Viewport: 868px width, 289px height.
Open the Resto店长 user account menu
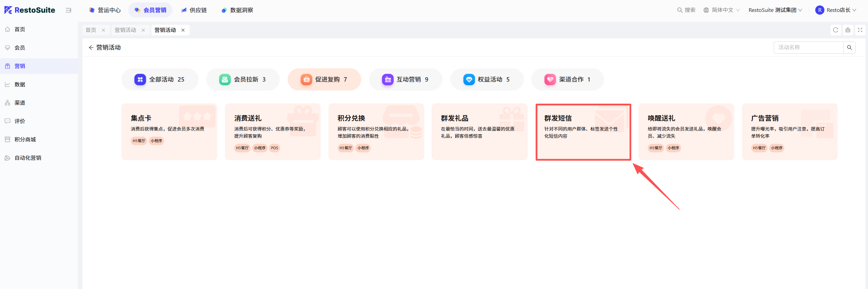pyautogui.click(x=835, y=10)
